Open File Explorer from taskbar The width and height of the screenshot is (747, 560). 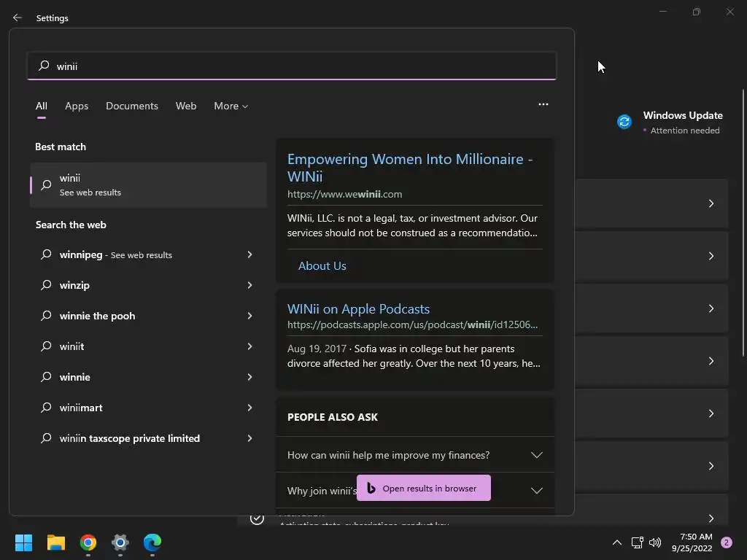pos(55,542)
